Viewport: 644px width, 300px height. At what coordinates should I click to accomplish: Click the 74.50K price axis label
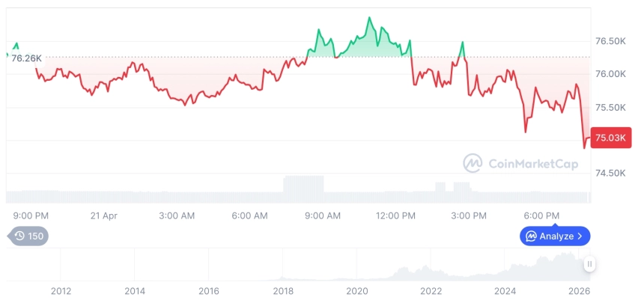610,174
